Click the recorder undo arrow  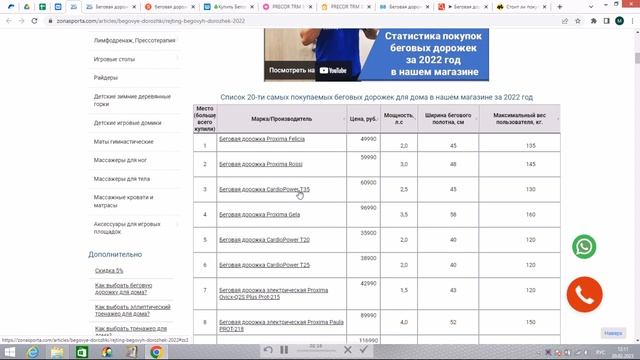point(268,350)
